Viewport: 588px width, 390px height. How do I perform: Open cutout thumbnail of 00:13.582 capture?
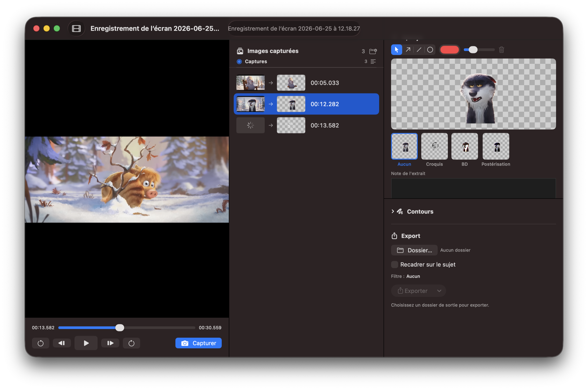(x=291, y=125)
